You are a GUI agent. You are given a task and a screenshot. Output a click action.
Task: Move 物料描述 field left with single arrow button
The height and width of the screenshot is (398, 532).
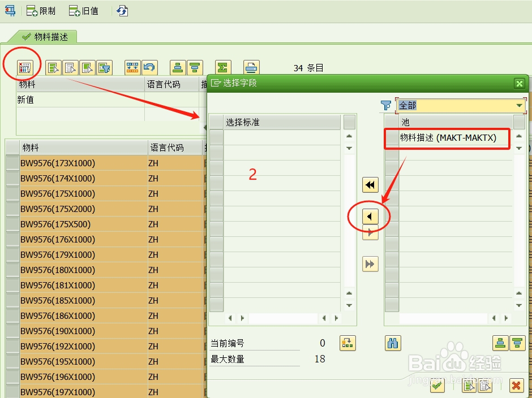[370, 217]
